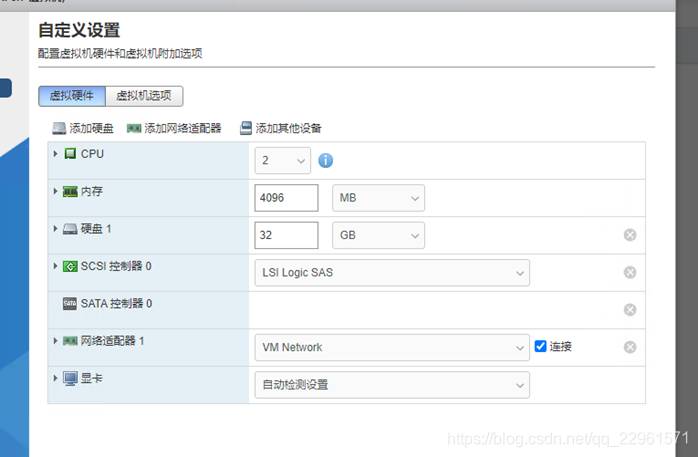Open the LSI Logic SAS controller dropdown
The image size is (698, 457).
[x=391, y=272]
